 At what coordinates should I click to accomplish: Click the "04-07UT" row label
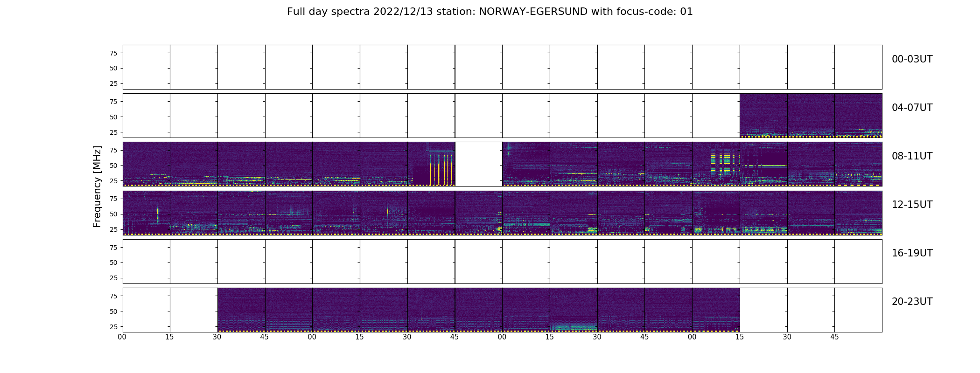(x=912, y=108)
